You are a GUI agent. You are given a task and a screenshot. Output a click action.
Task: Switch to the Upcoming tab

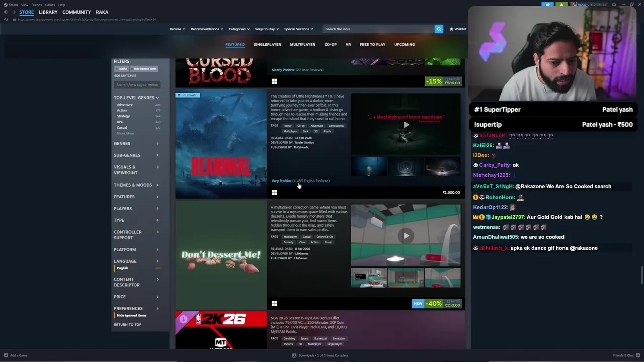coord(405,44)
